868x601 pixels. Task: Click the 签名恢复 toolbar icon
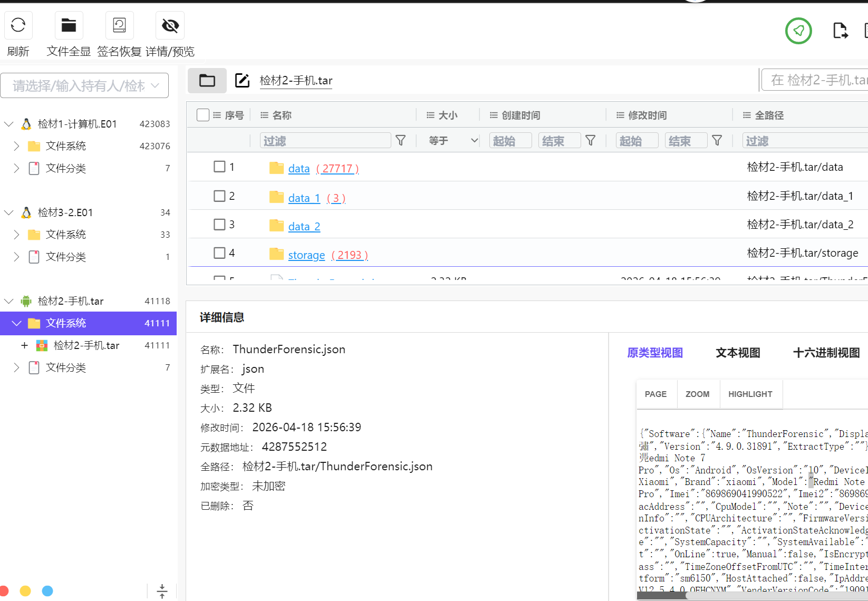pos(119,25)
